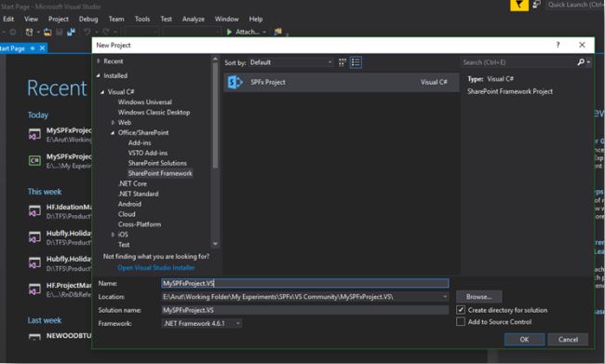The width and height of the screenshot is (605, 364).
Task: Select Cross-Platform tree item
Action: [140, 224]
